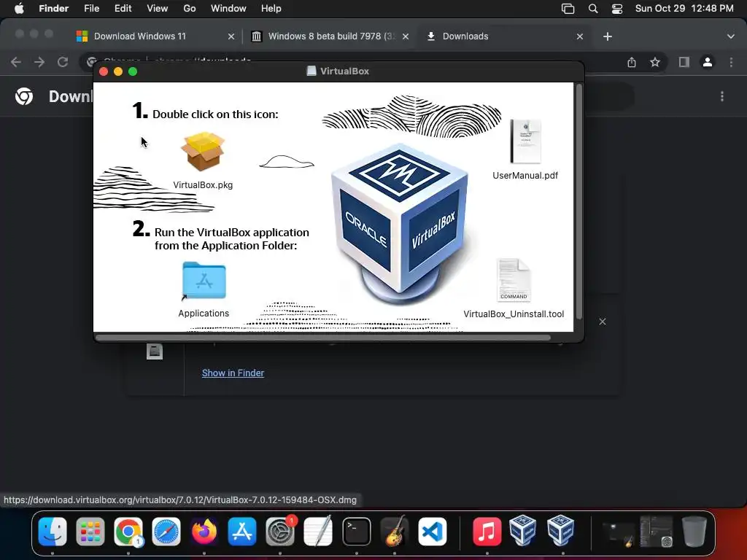Open the VirtualBox_Uninstall.tool file icon
The image size is (747, 560).
[x=514, y=280]
